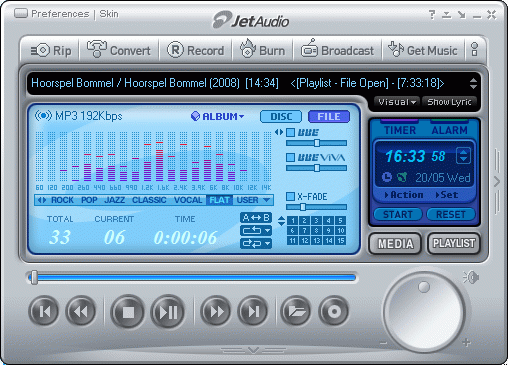The width and height of the screenshot is (508, 365).
Task: Switch to the ALARM tab
Action: [449, 130]
